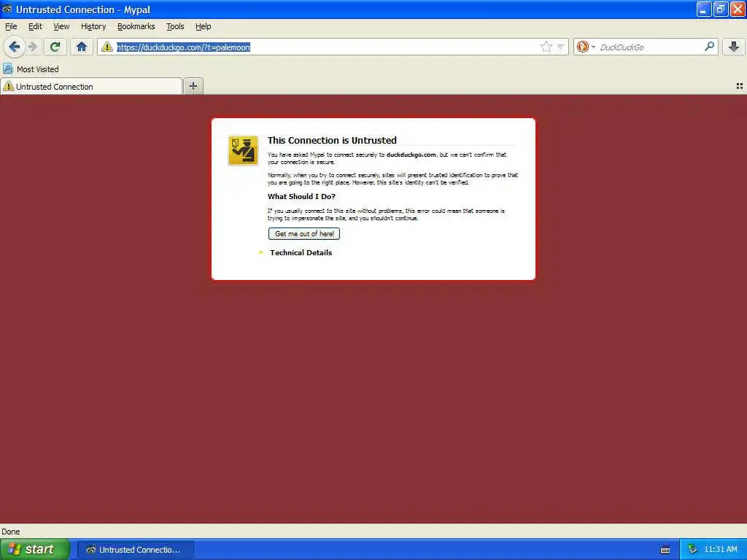
Task: Expand the Technical Details section
Action: [301, 253]
